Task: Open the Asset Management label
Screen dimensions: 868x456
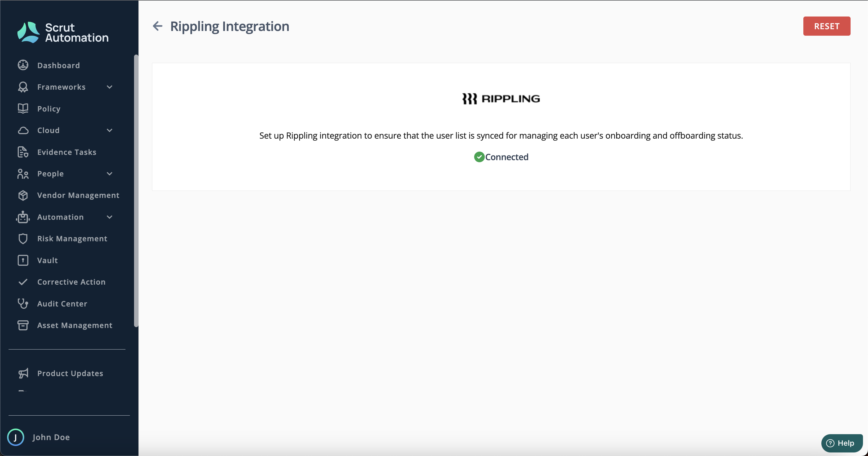Action: coord(75,325)
